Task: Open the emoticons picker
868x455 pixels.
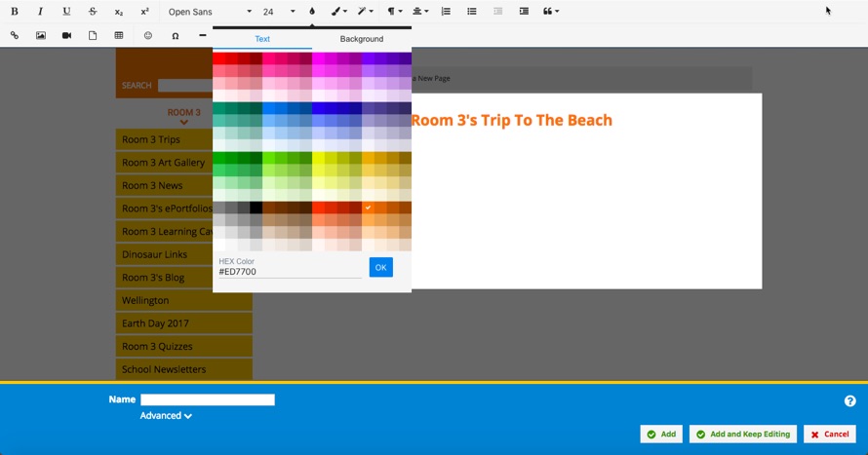Action: (148, 35)
